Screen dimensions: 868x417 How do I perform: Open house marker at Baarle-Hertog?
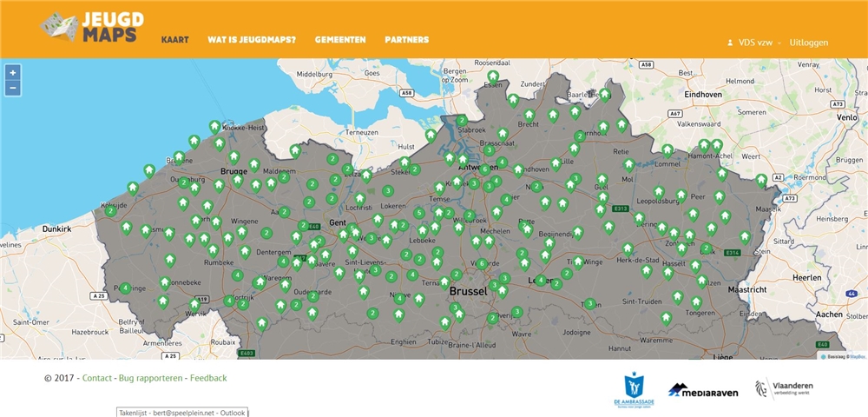[x=605, y=95]
